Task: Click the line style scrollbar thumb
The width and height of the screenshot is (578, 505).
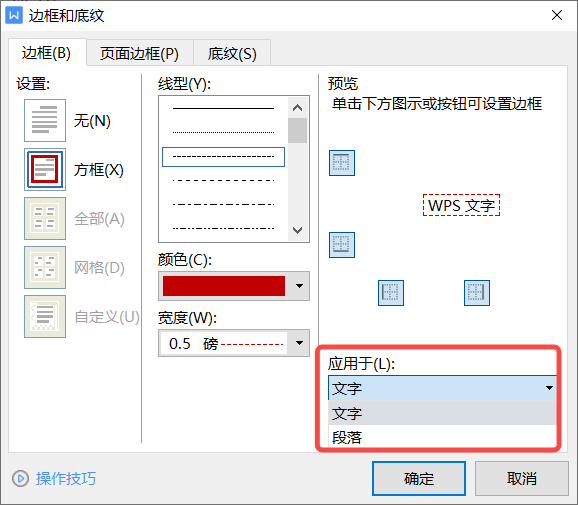Action: click(297, 130)
